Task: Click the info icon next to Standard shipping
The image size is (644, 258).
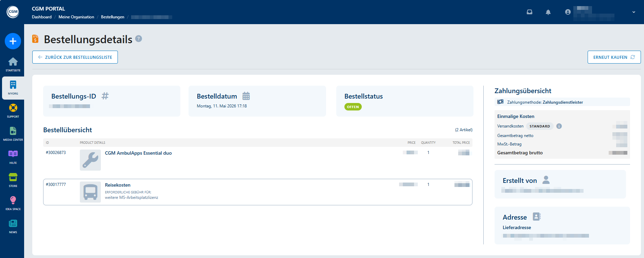Action: pyautogui.click(x=559, y=126)
